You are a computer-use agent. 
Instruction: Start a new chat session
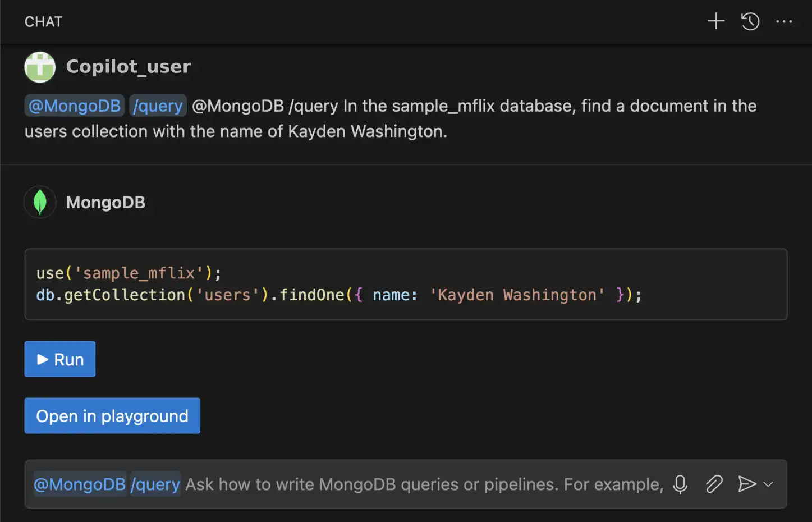(x=715, y=21)
